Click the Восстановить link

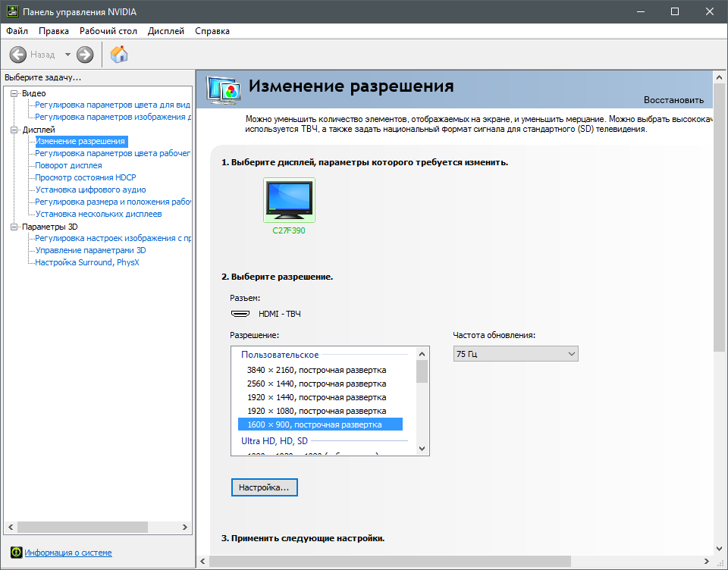pos(673,100)
